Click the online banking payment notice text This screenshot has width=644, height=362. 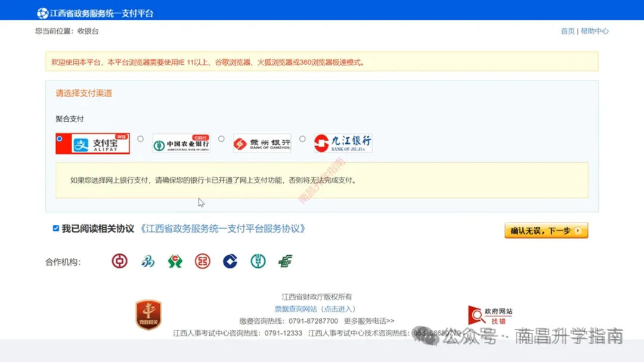(213, 180)
